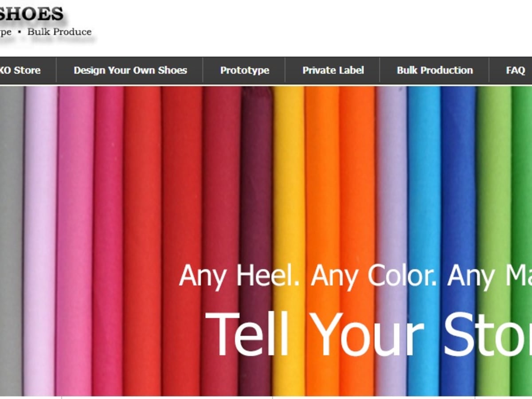Image resolution: width=532 pixels, height=399 pixels.
Task: Open the FAQ page
Action: 515,70
